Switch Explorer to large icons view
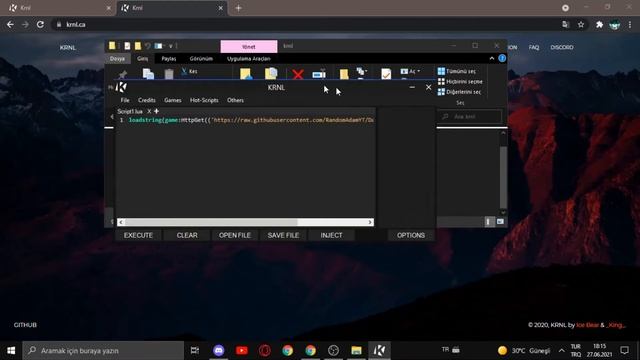This screenshot has width=640, height=360. coord(500,222)
